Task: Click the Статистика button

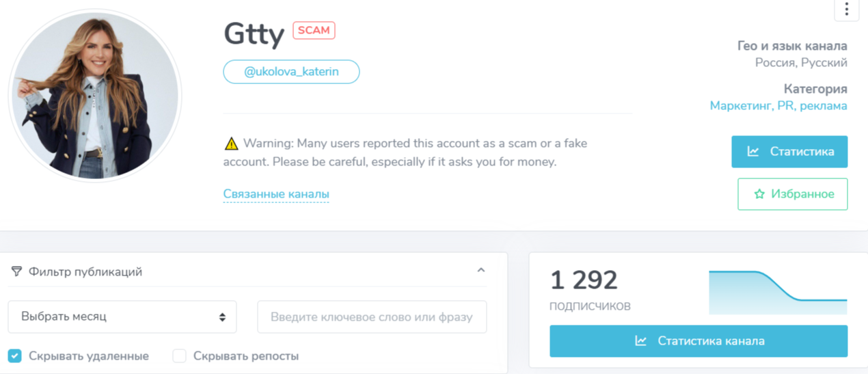Action: click(x=789, y=151)
